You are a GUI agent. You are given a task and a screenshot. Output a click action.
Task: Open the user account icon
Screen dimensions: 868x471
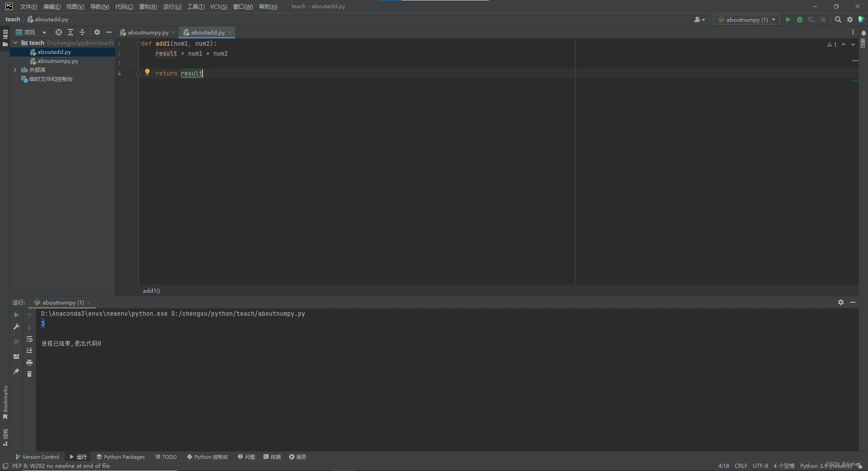pyautogui.click(x=699, y=19)
